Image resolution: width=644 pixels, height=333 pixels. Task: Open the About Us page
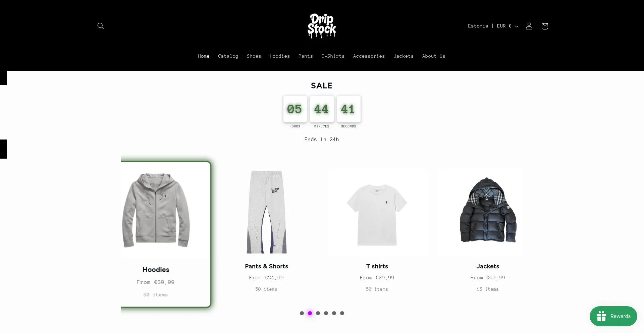pyautogui.click(x=434, y=56)
